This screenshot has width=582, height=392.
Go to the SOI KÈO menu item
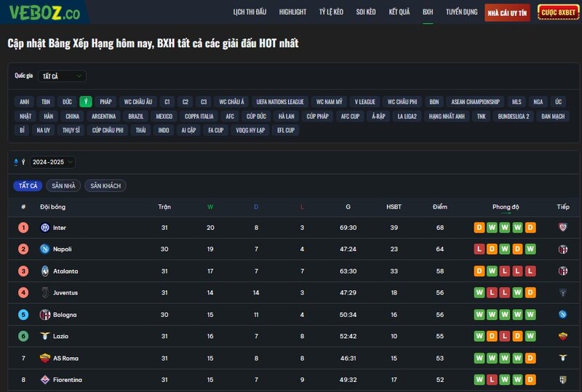pyautogui.click(x=366, y=12)
